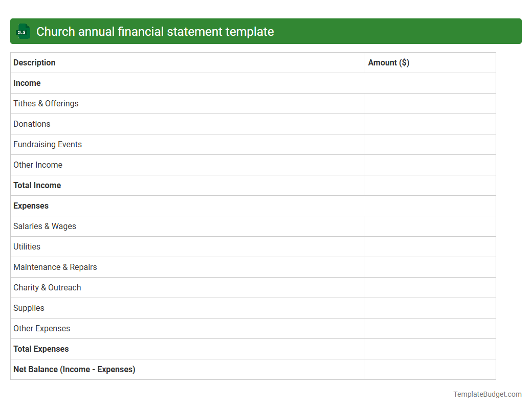Click the Amount ($) column header

pos(389,62)
